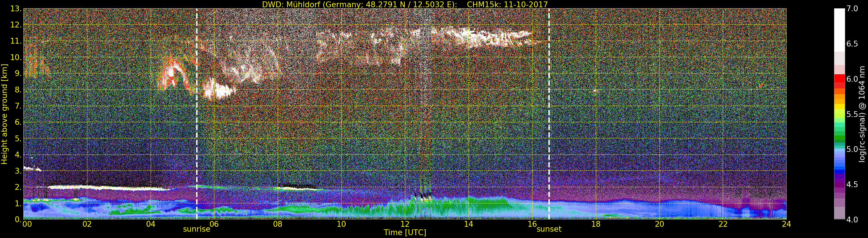Select the "11." height axis tick label
The image size is (868, 238).
point(16,41)
